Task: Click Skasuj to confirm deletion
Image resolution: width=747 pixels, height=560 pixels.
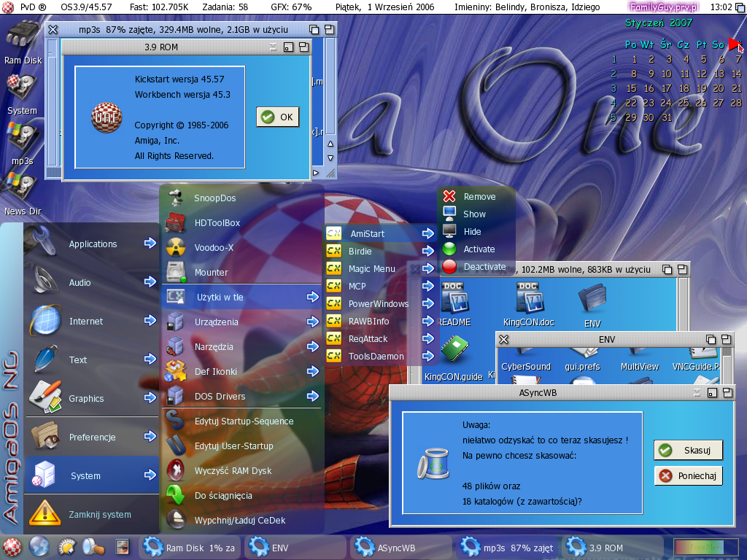Action: [x=689, y=450]
